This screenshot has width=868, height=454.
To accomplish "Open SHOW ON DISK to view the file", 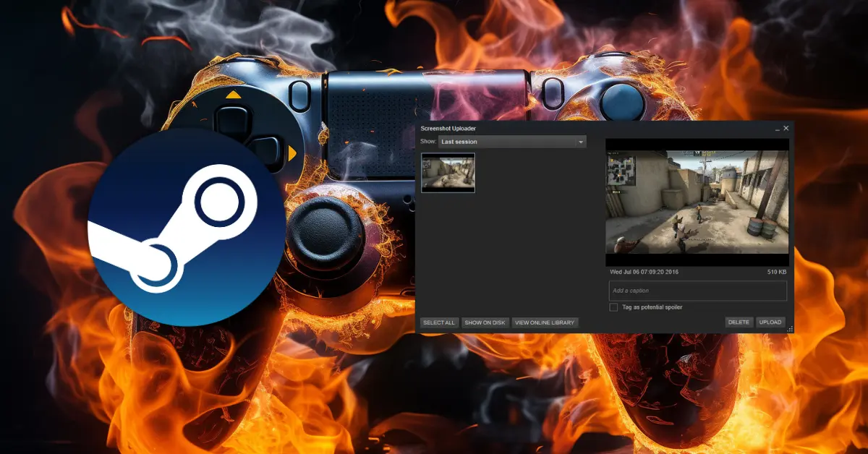I will pos(485,323).
